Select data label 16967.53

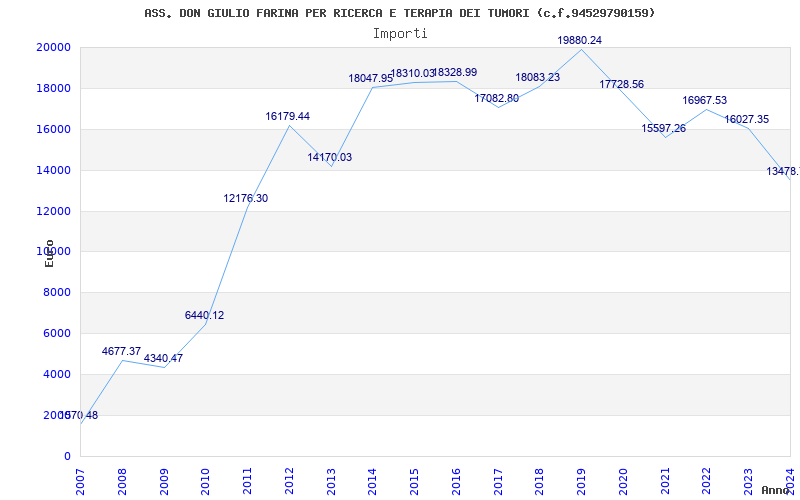click(x=705, y=101)
